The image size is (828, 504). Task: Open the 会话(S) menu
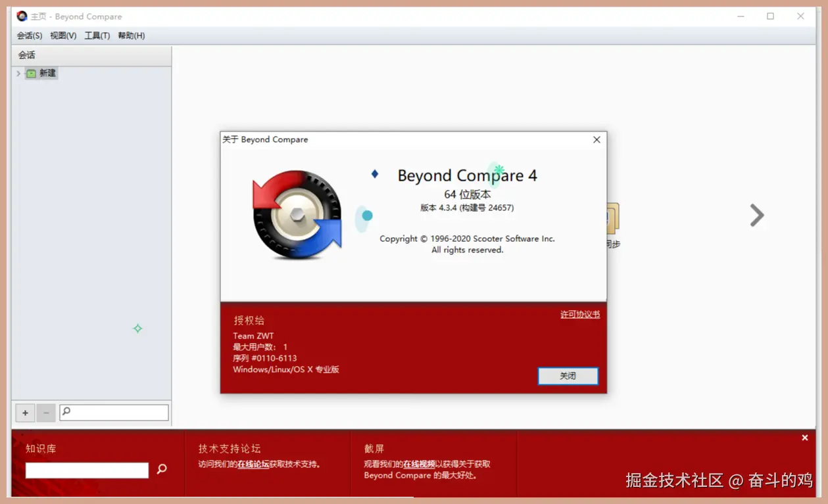pos(30,35)
